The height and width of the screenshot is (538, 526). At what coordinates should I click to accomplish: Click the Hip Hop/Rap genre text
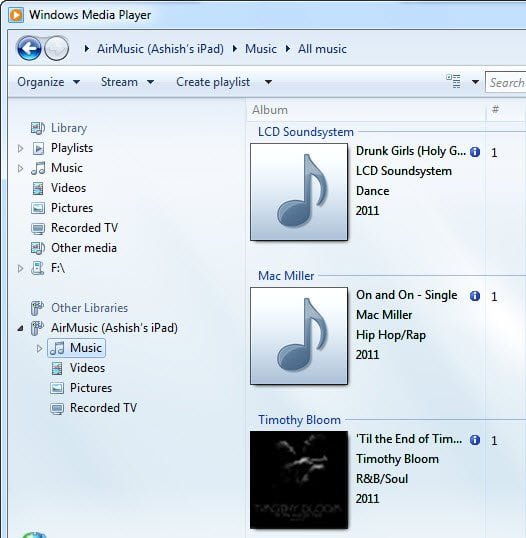[x=391, y=335]
